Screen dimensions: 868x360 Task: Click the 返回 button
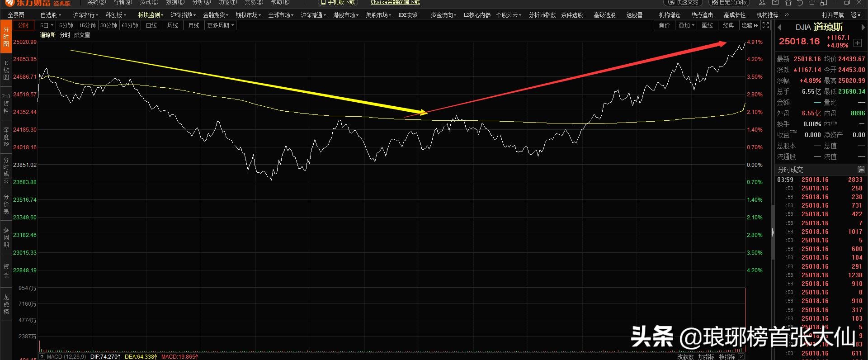856,15
